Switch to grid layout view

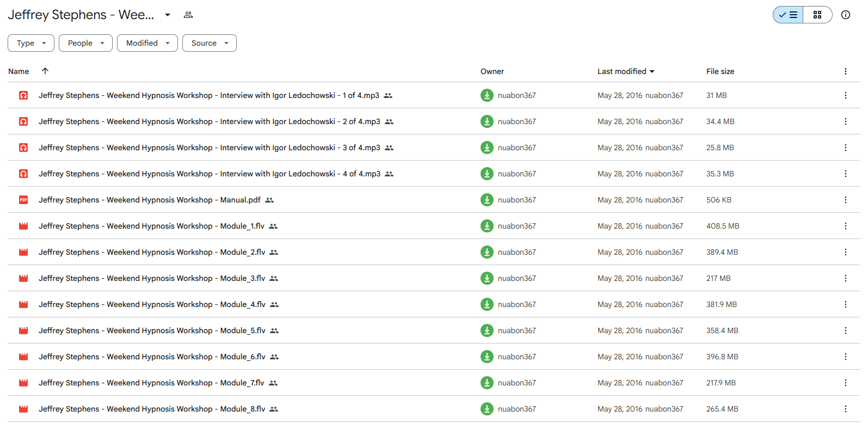pos(817,15)
